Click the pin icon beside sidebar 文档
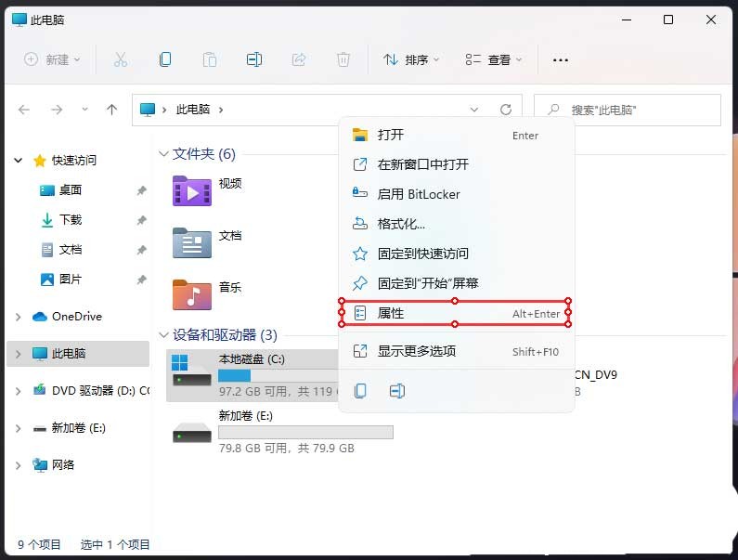The width and height of the screenshot is (738, 560). [141, 250]
